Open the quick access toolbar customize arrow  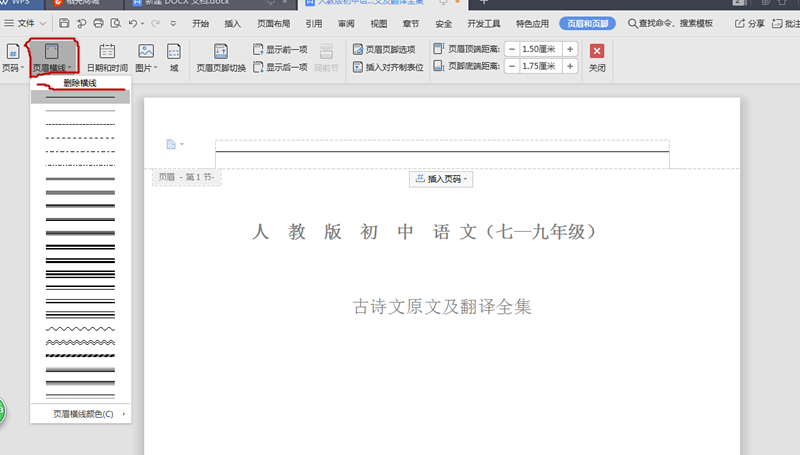click(173, 23)
